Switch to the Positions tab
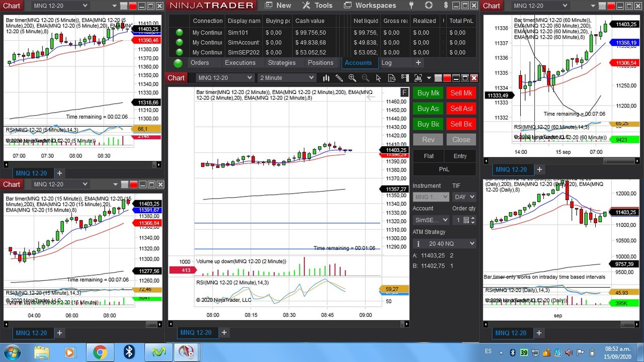Image resolution: width=644 pixels, height=362 pixels. point(320,63)
